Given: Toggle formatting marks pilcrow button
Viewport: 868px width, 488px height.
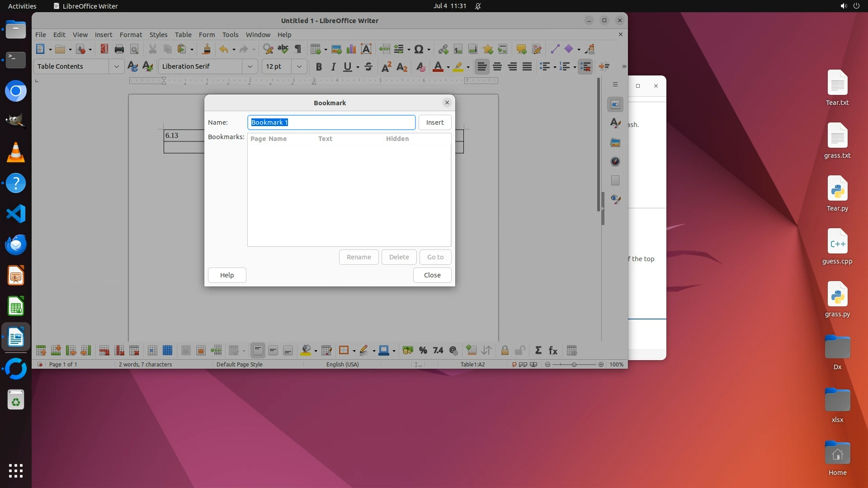Looking at the screenshot, I should 298,49.
